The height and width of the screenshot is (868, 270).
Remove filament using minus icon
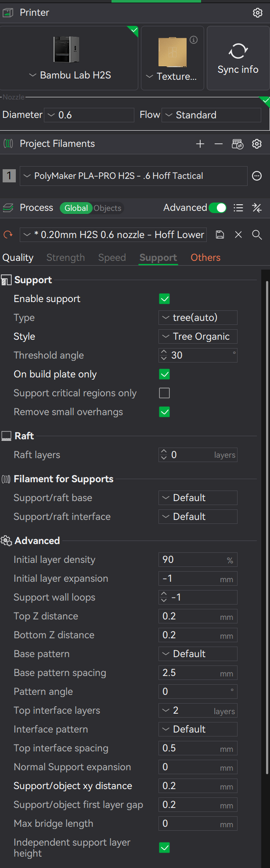pyautogui.click(x=219, y=144)
